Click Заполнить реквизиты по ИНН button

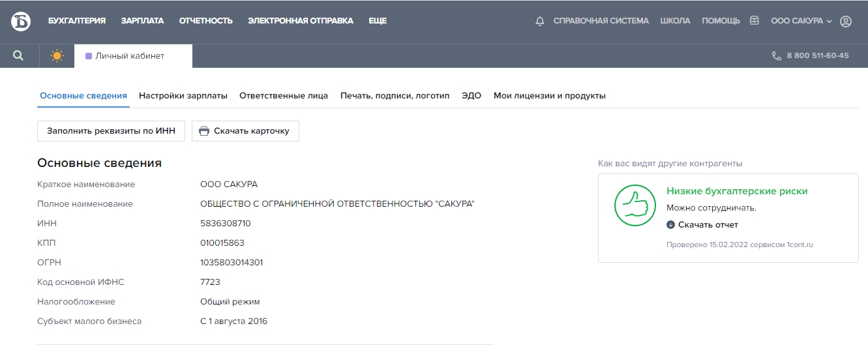coord(112,131)
